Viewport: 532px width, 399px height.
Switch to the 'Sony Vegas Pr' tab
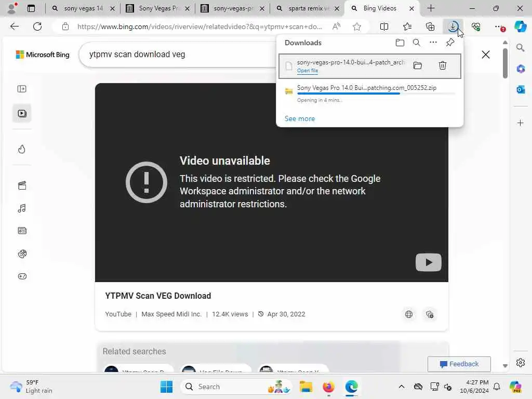pyautogui.click(x=157, y=8)
